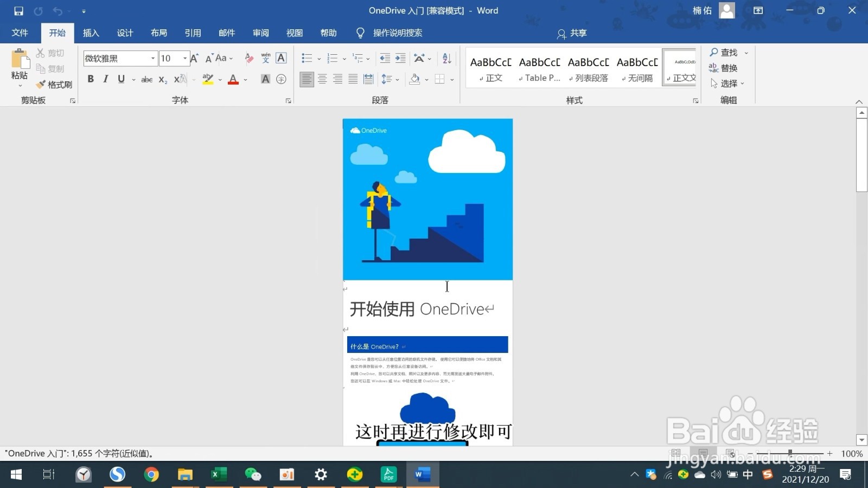
Task: Apply the enclosed character (circled 字) tool
Action: 281,79
